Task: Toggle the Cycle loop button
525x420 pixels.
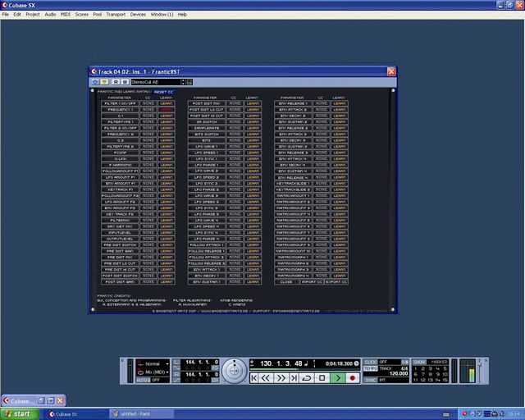Action: click(x=306, y=378)
